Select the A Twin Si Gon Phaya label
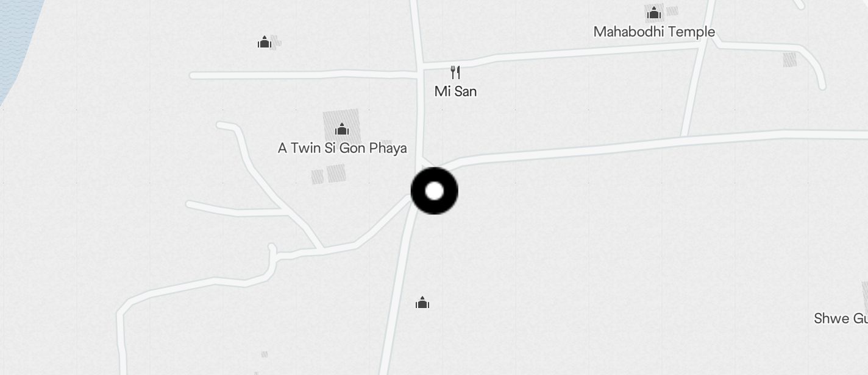868x375 pixels. [x=342, y=148]
